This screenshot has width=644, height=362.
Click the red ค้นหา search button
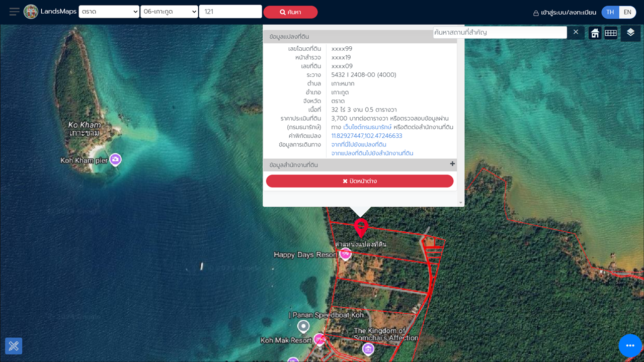(x=290, y=12)
